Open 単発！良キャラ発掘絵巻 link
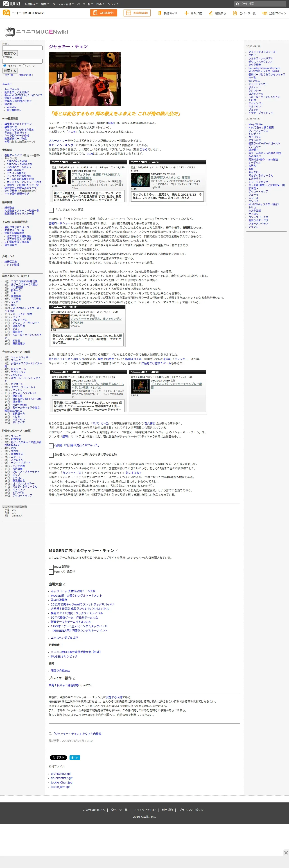Image resolution: width=289 pixels, height=868 pixels. coord(64,685)
